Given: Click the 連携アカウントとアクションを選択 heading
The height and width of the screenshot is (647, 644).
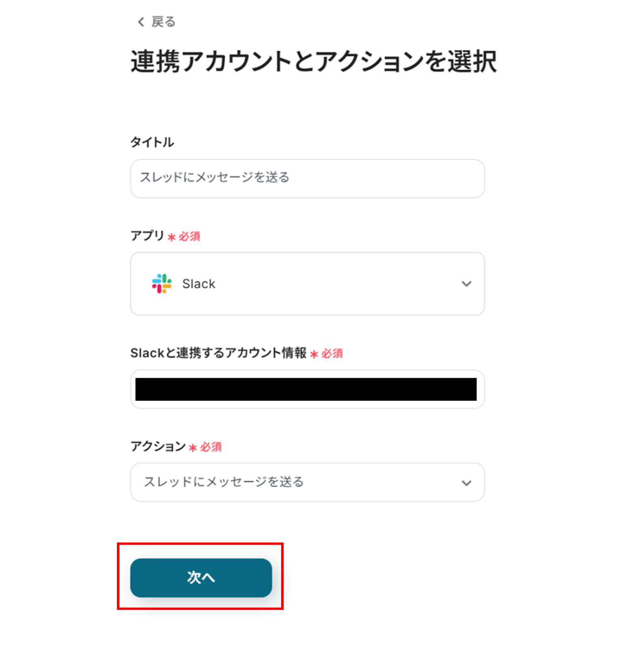Looking at the screenshot, I should pyautogui.click(x=314, y=62).
